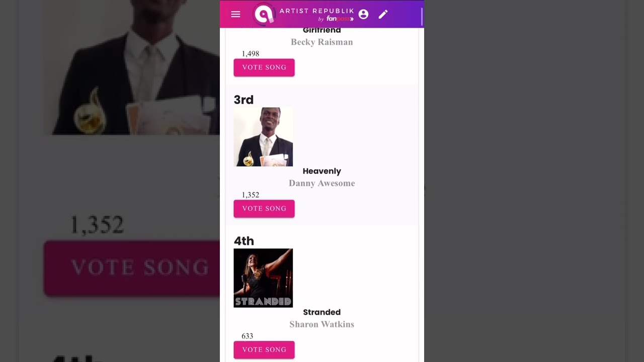Open Becky Raisman artist name

[322, 42]
